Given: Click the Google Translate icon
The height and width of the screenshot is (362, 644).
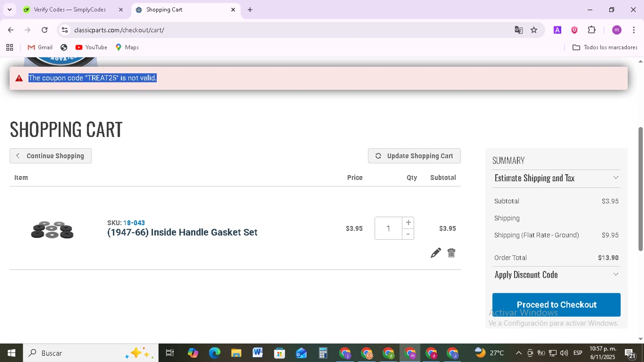Looking at the screenshot, I should (519, 30).
